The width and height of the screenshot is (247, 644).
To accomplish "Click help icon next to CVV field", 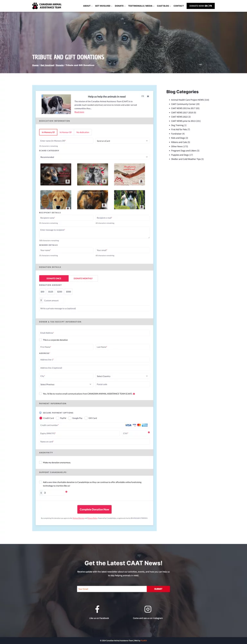I will pyautogui.click(x=149, y=432).
